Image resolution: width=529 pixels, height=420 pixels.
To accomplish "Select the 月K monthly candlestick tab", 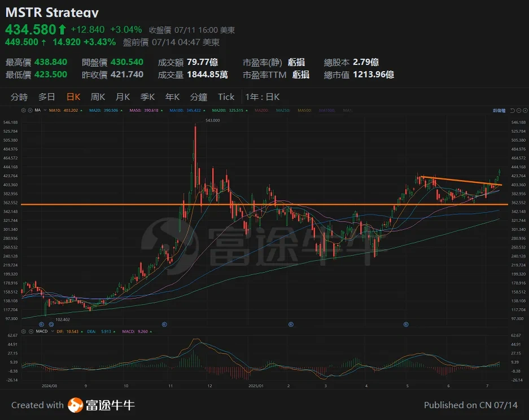I will coord(123,97).
